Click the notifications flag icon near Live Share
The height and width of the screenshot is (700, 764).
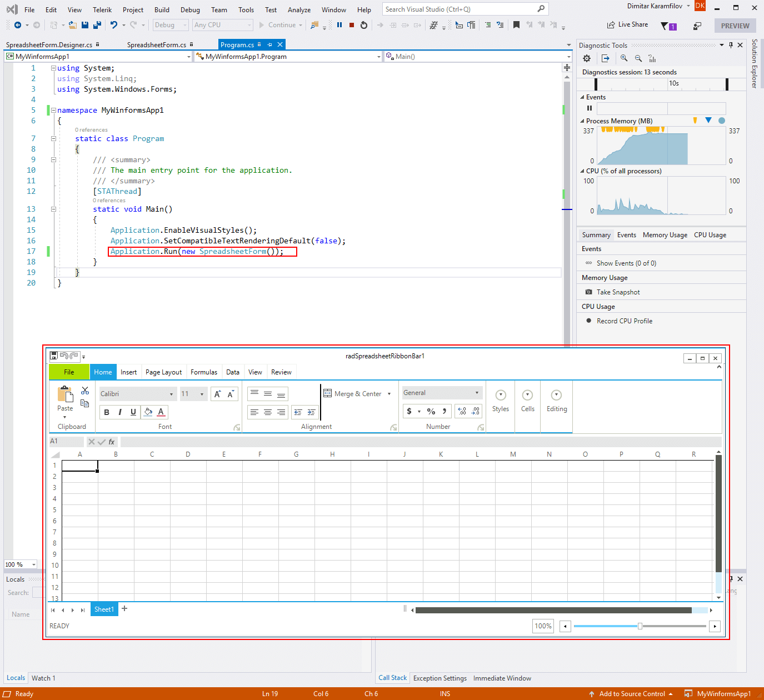click(x=668, y=26)
